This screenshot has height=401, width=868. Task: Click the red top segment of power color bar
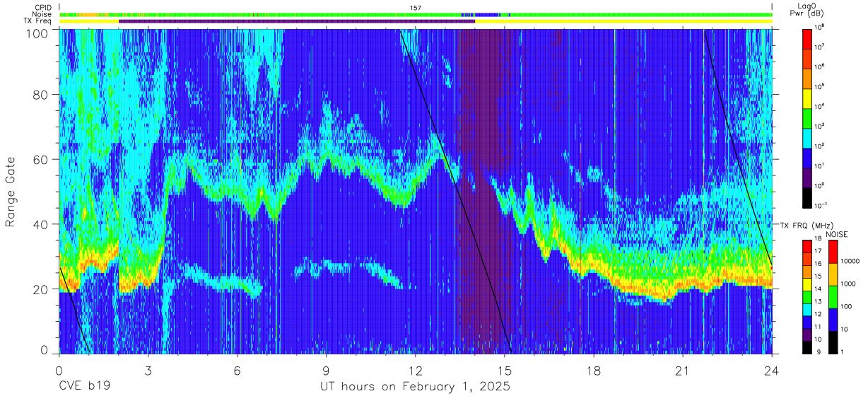pyautogui.click(x=807, y=38)
